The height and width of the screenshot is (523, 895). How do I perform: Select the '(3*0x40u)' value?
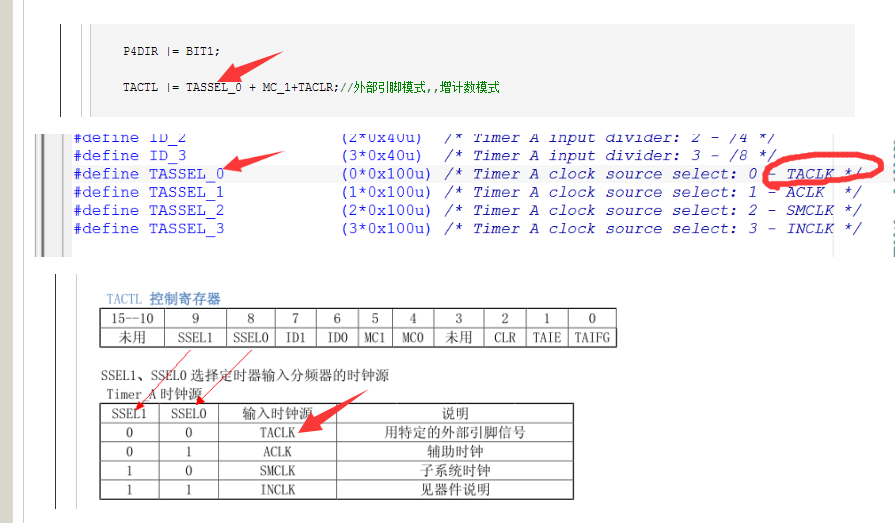(381, 156)
